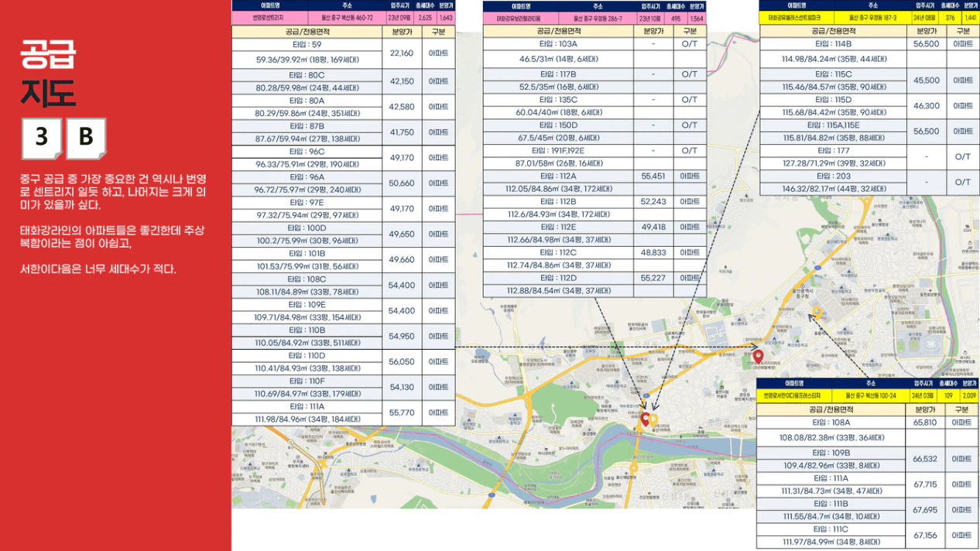Click the red map pin beside the riverside yellow pin

coord(644,419)
